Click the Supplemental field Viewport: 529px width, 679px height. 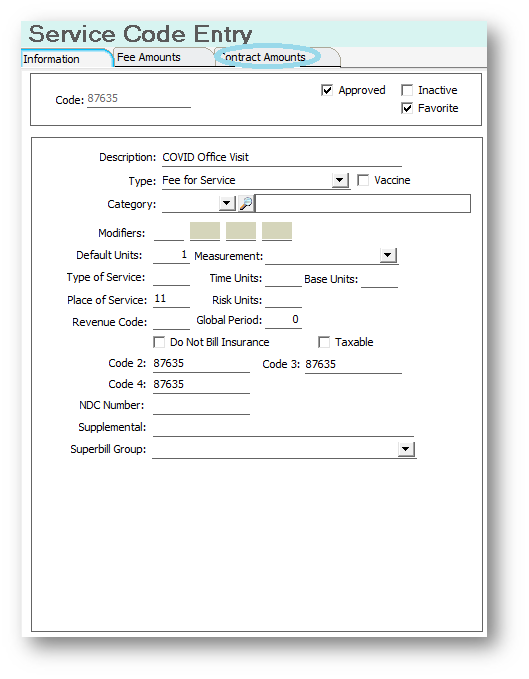(283, 428)
